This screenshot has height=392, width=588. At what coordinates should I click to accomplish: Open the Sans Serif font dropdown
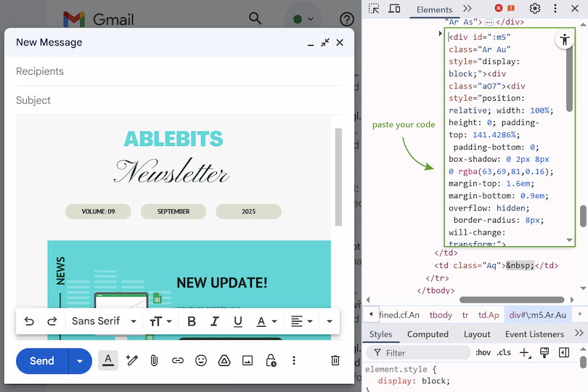click(x=104, y=321)
